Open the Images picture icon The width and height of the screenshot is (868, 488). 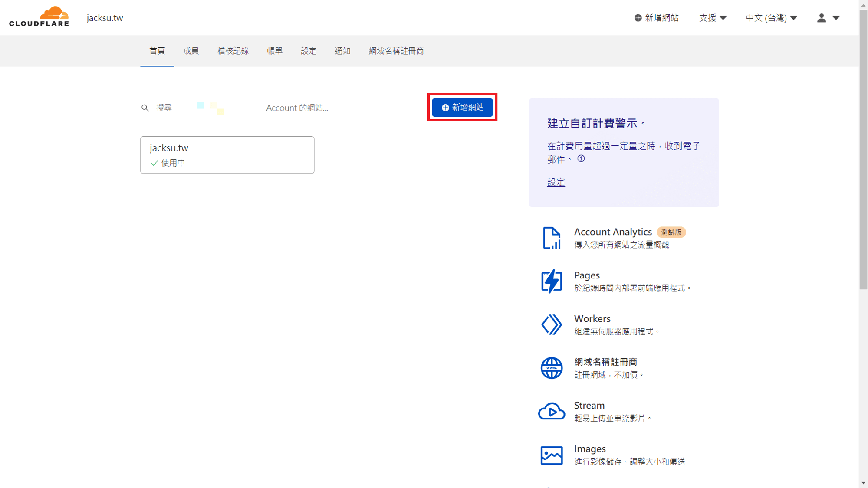click(x=552, y=455)
